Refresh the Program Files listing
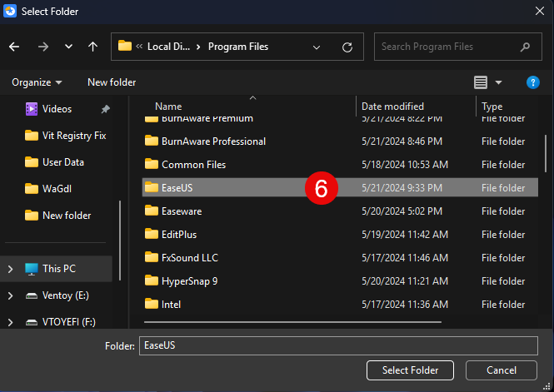The height and width of the screenshot is (392, 554). 347,47
